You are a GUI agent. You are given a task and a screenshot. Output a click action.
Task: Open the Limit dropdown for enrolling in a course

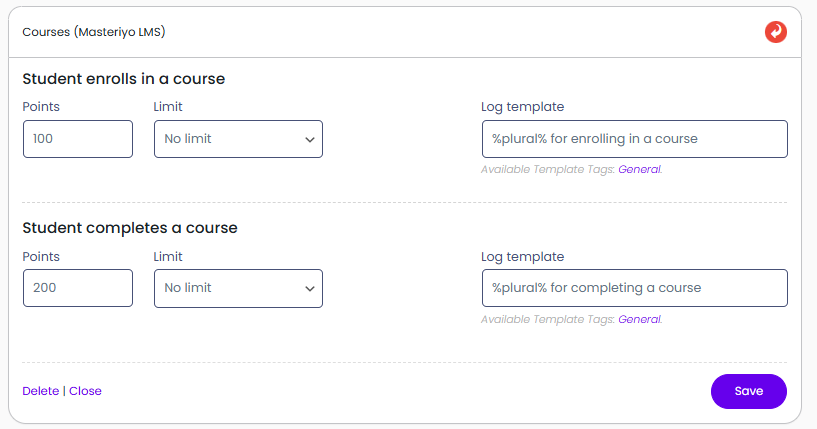(x=238, y=139)
